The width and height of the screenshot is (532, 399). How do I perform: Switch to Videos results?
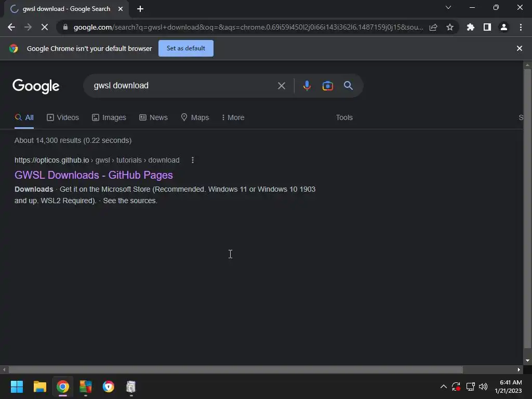tap(63, 117)
